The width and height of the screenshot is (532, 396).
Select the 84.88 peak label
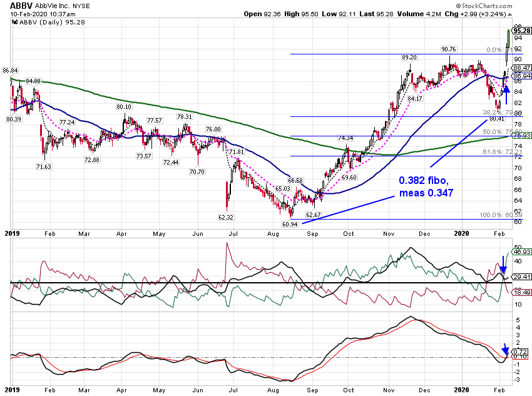coord(33,81)
